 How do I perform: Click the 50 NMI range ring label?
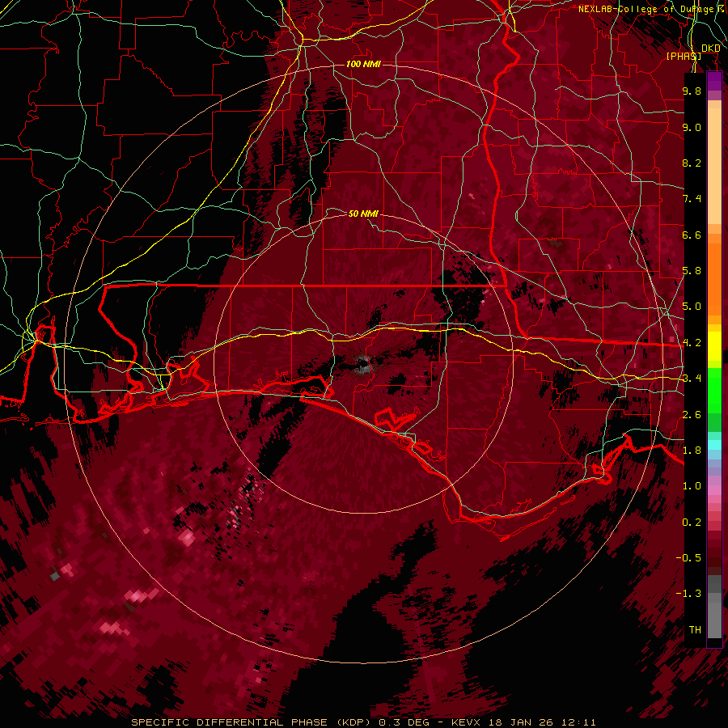click(363, 214)
